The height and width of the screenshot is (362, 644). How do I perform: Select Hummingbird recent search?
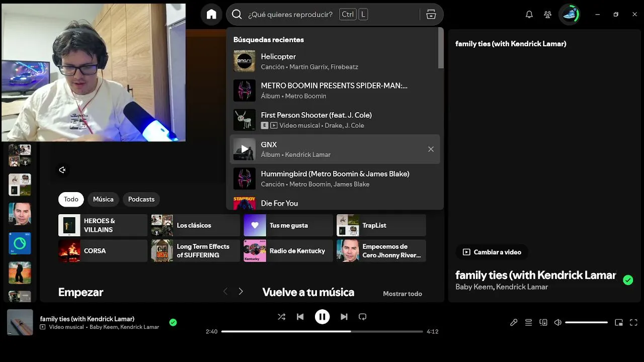pyautogui.click(x=335, y=178)
